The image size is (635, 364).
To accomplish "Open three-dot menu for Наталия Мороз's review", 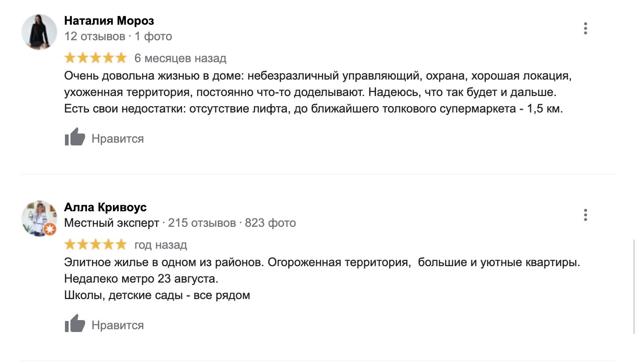I will (x=586, y=28).
